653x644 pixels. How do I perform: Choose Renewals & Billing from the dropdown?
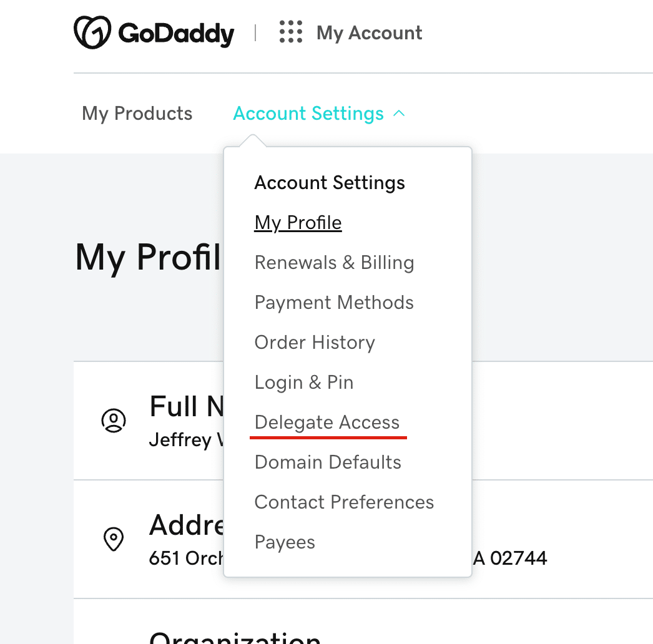click(335, 263)
